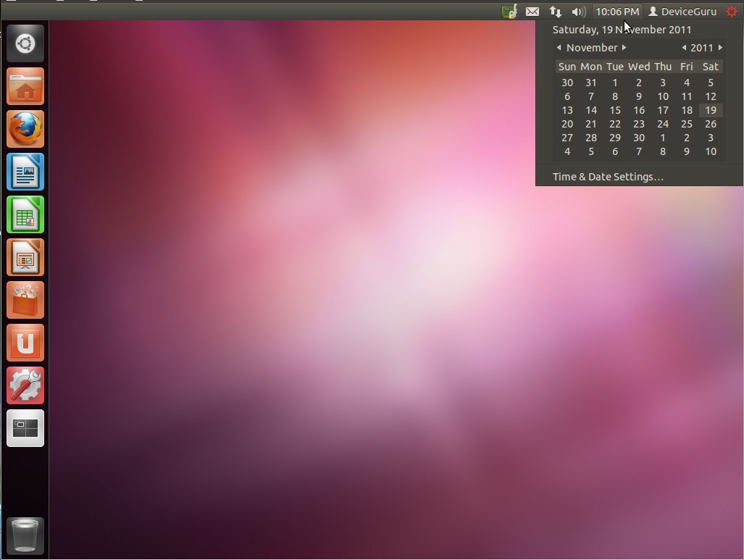Image resolution: width=744 pixels, height=560 pixels.
Task: Select day 16 in the calendar
Action: pyautogui.click(x=639, y=110)
